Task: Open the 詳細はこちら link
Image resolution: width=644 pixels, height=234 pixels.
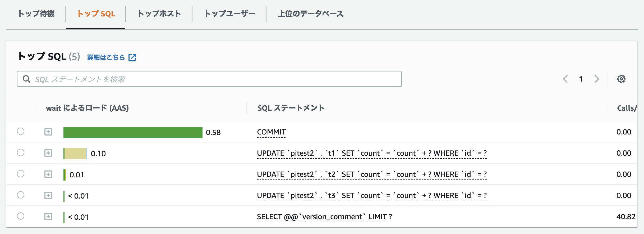Action: coord(106,57)
